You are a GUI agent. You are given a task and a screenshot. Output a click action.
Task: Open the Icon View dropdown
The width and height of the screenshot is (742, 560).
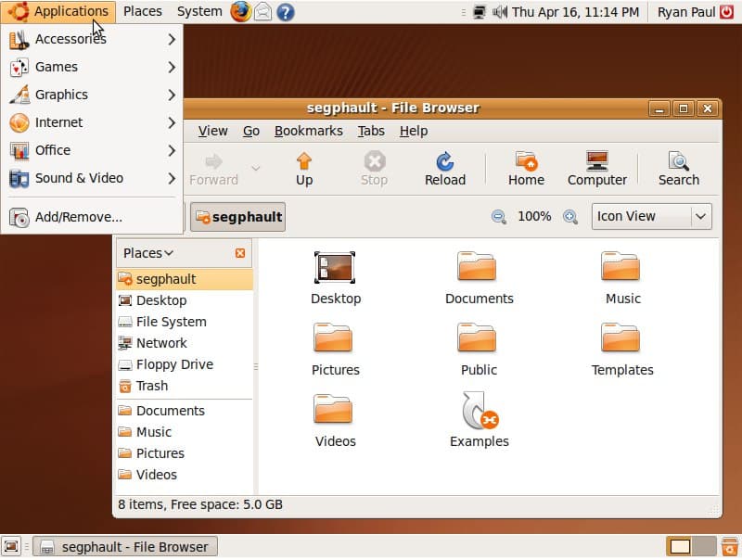coord(651,216)
